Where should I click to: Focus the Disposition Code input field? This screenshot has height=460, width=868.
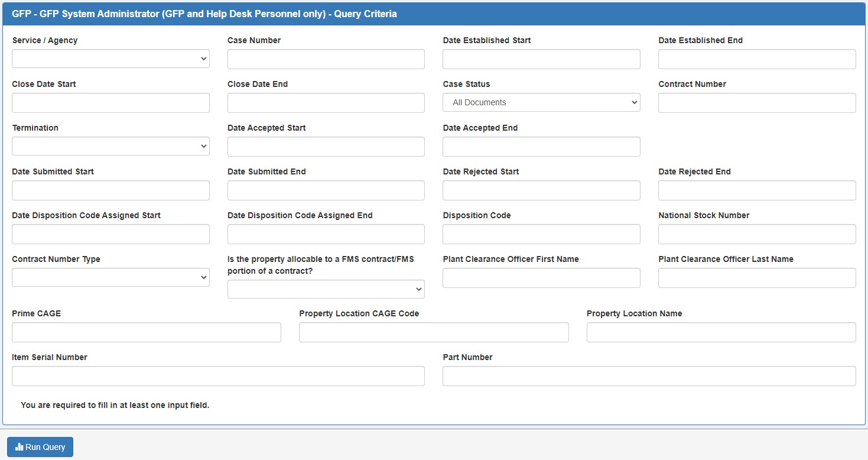pyautogui.click(x=541, y=234)
